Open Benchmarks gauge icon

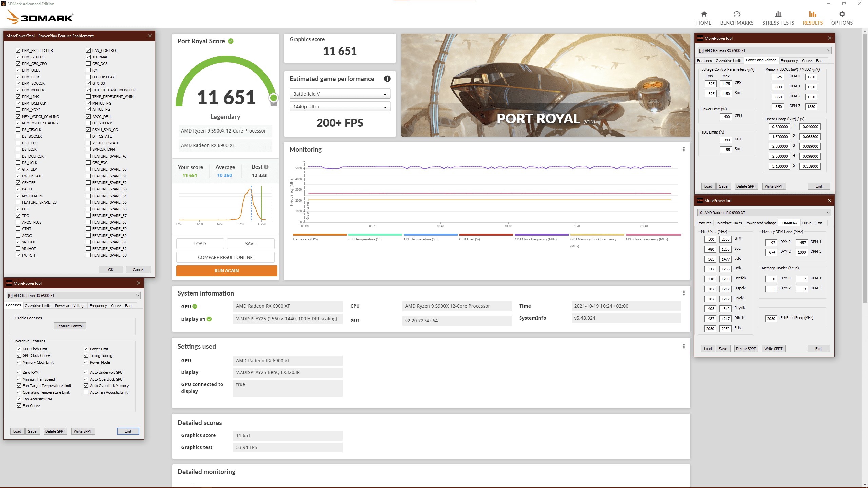point(737,14)
